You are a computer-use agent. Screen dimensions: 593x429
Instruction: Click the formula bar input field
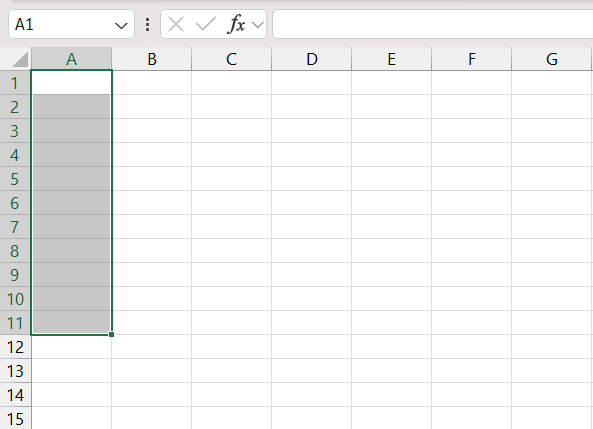point(433,25)
